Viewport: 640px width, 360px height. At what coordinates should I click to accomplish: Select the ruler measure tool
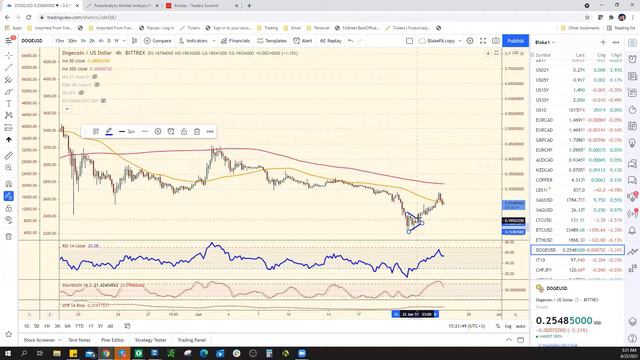click(9, 156)
